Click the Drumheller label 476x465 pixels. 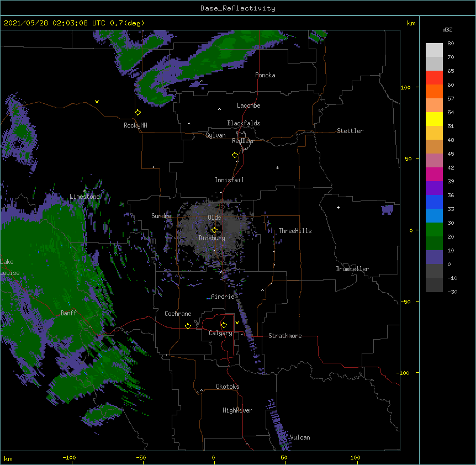tap(352, 269)
